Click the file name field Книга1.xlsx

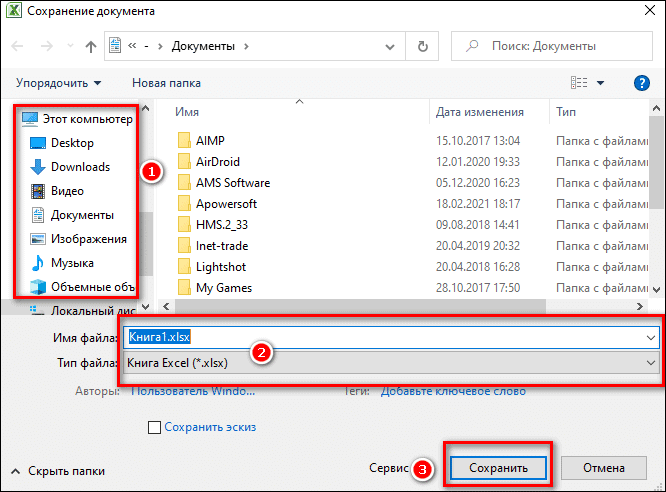[x=391, y=337]
